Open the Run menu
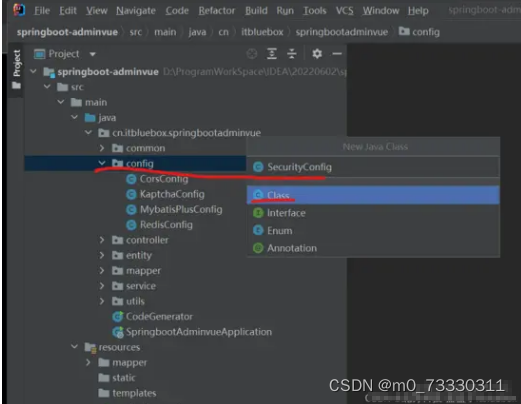The height and width of the screenshot is (404, 521). [285, 11]
